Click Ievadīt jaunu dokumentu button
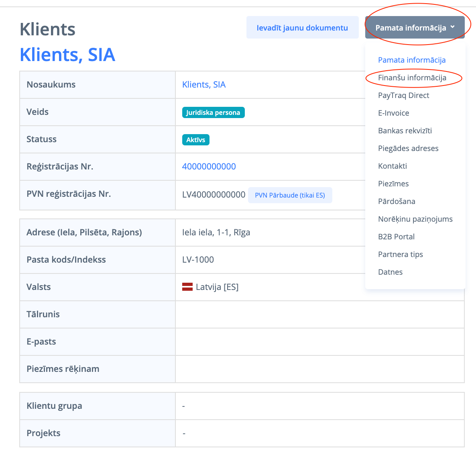This screenshot has height=457, width=476. [302, 28]
